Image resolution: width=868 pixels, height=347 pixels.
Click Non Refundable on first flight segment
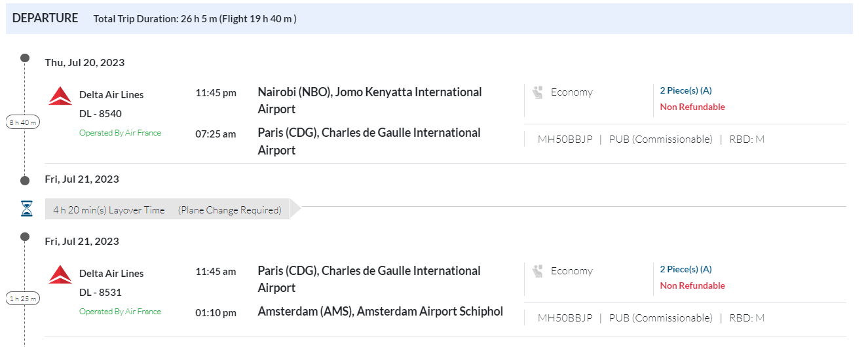click(692, 107)
